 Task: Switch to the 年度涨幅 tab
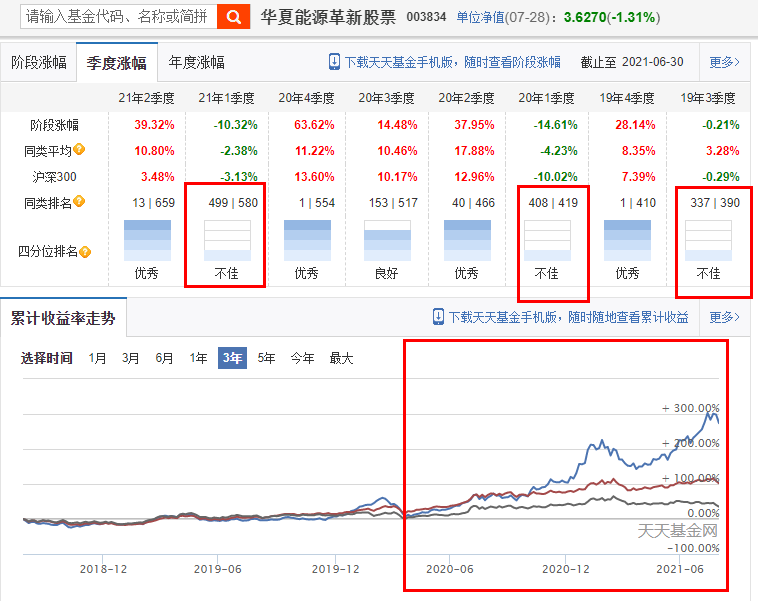click(x=196, y=62)
